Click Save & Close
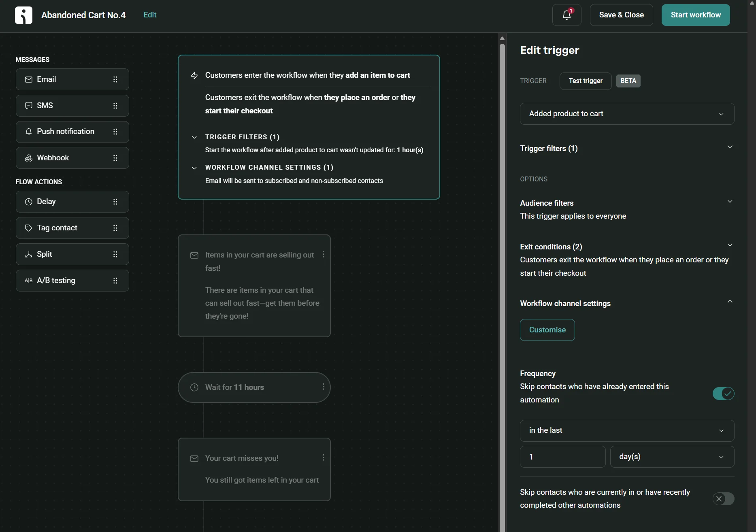The width and height of the screenshot is (756, 532). pyautogui.click(x=621, y=15)
